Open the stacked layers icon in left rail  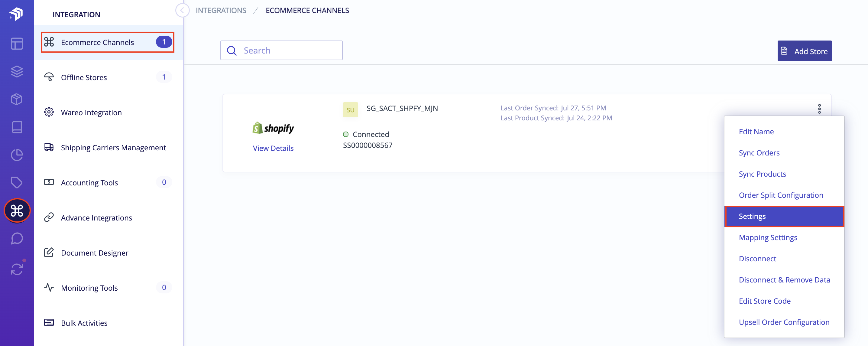pos(17,71)
